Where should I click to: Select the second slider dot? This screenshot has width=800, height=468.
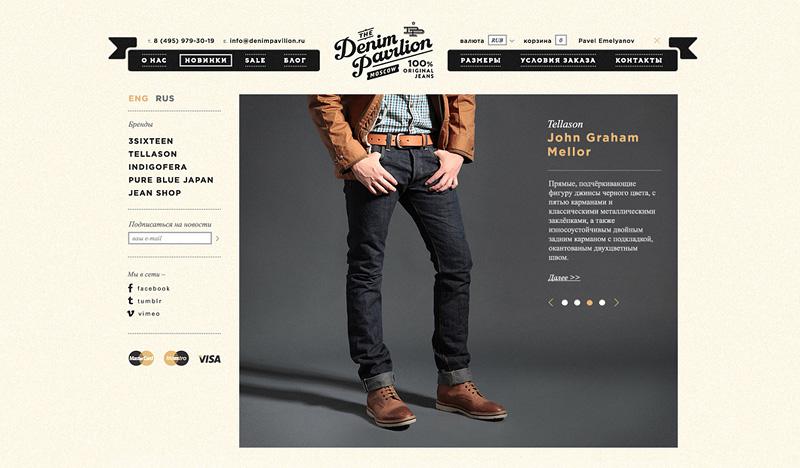click(577, 303)
